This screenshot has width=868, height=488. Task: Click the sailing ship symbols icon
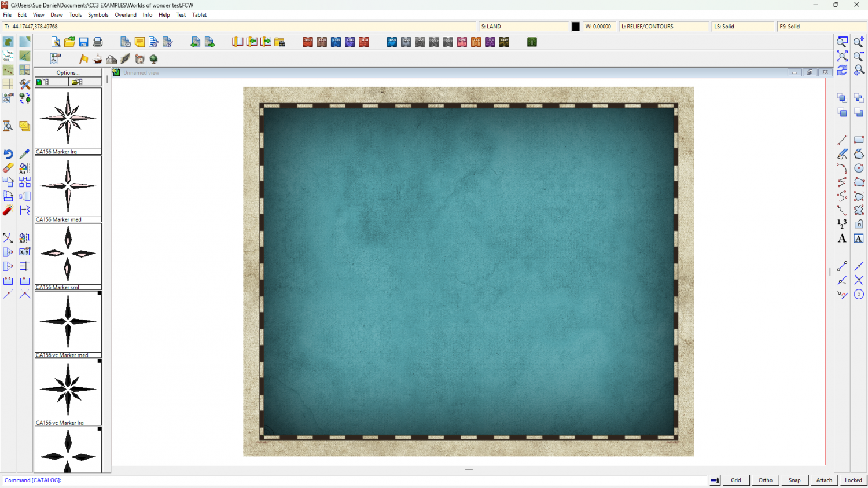[x=97, y=59]
